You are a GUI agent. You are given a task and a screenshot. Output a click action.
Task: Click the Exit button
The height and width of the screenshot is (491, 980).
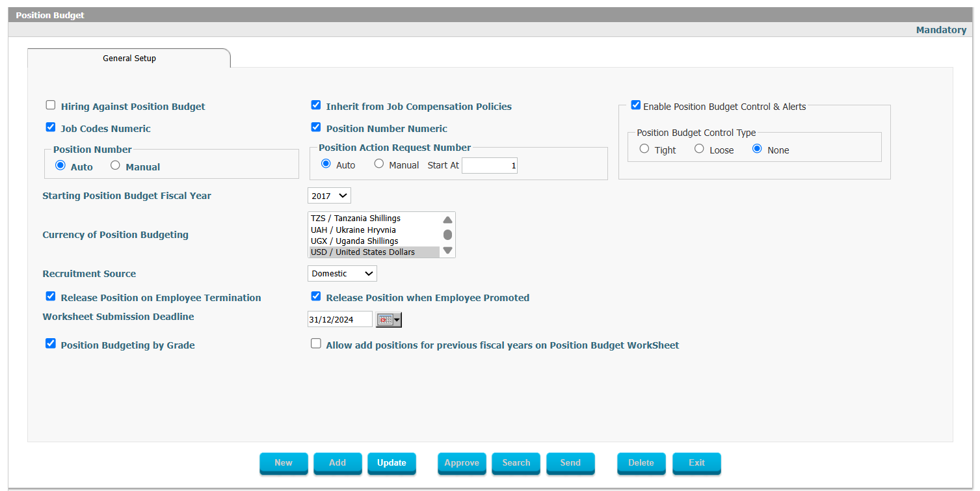(x=696, y=463)
